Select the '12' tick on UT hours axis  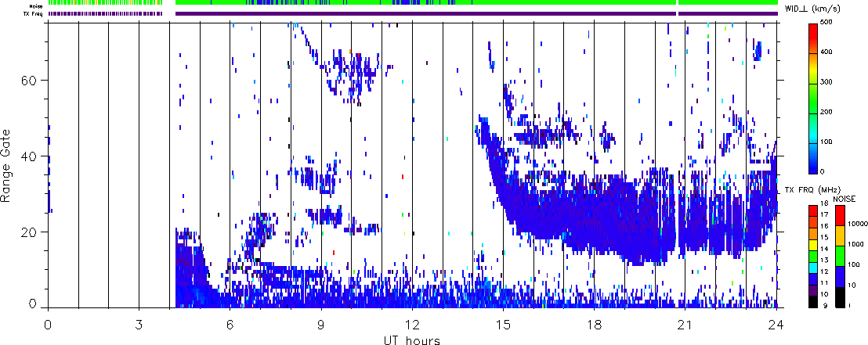click(412, 323)
